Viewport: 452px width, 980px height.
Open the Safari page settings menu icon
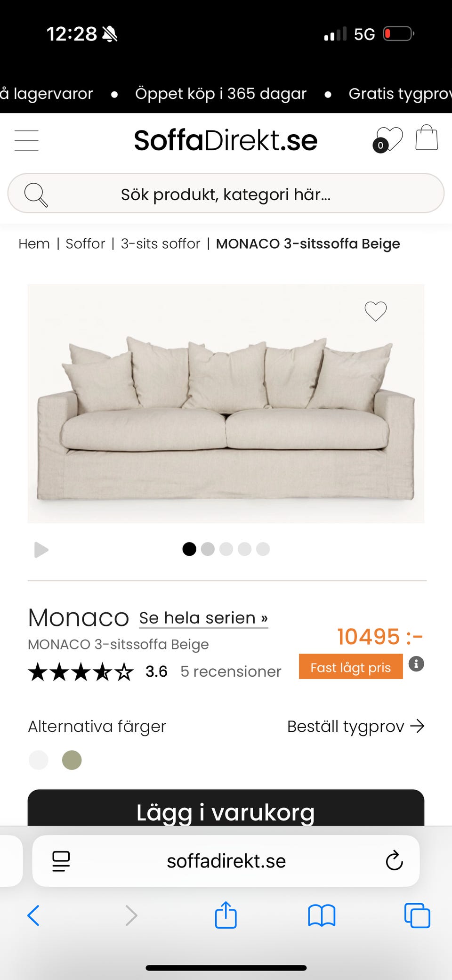61,861
